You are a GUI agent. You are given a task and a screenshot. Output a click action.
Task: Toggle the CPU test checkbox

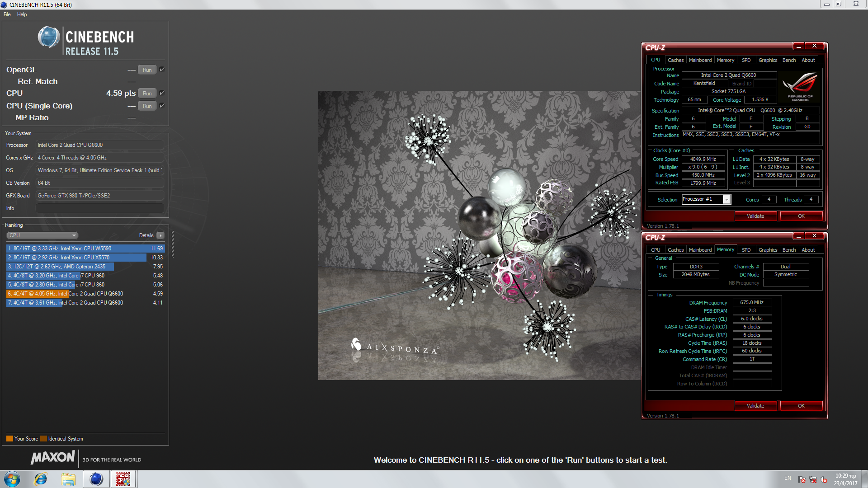point(162,93)
